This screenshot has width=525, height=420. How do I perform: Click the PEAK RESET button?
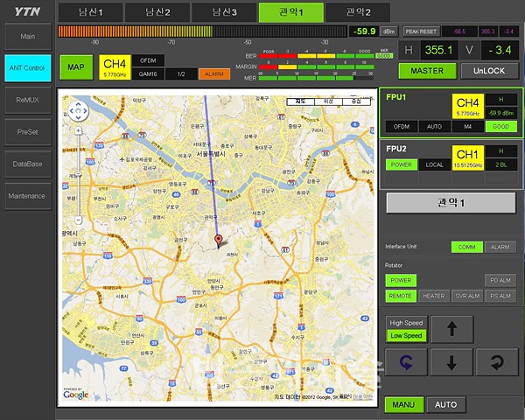(x=421, y=31)
